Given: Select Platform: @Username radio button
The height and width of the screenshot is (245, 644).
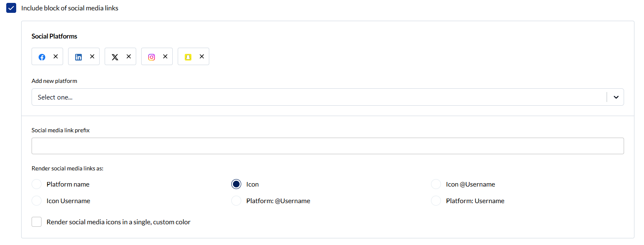Looking at the screenshot, I should (236, 201).
